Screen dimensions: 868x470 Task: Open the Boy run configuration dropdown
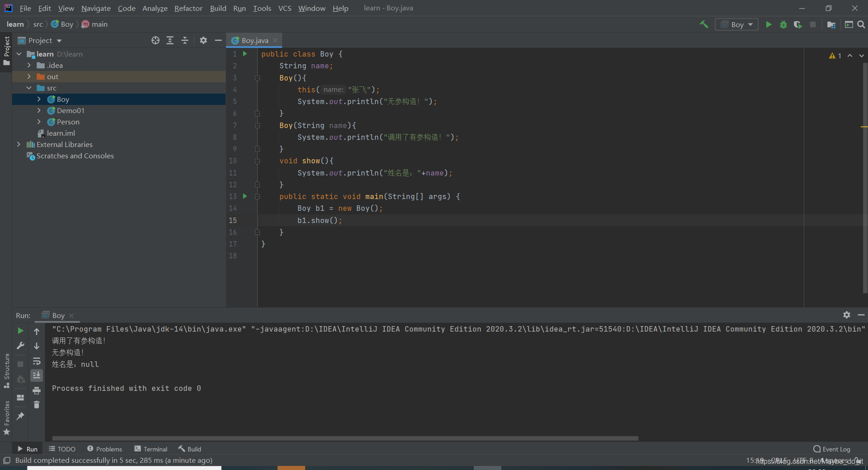736,24
